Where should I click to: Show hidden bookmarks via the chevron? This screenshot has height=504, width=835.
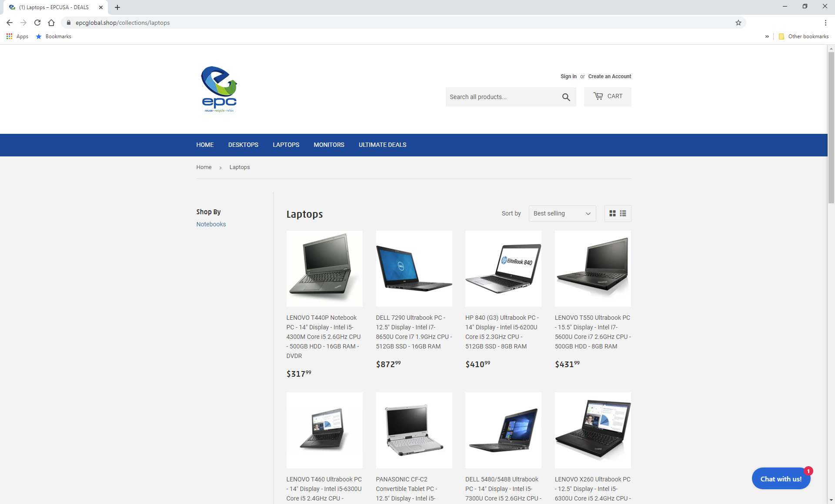pos(767,36)
